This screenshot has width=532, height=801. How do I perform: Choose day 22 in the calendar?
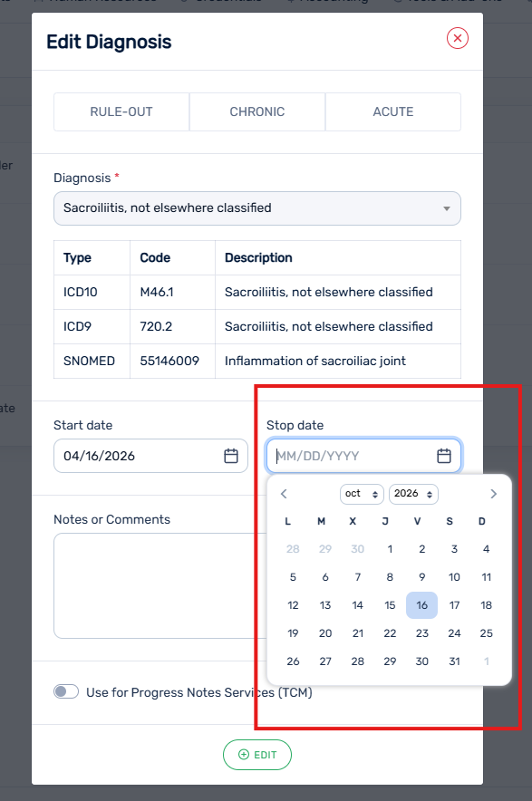point(390,633)
